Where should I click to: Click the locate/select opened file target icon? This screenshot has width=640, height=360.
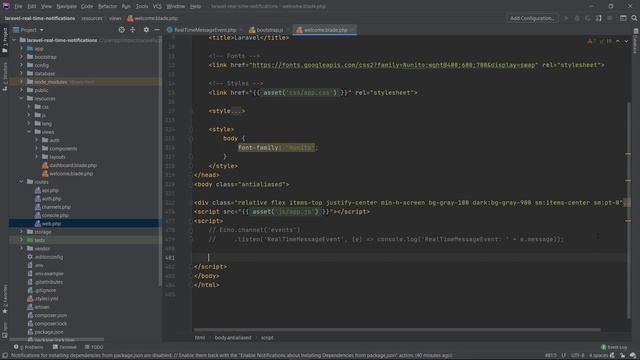click(x=121, y=30)
